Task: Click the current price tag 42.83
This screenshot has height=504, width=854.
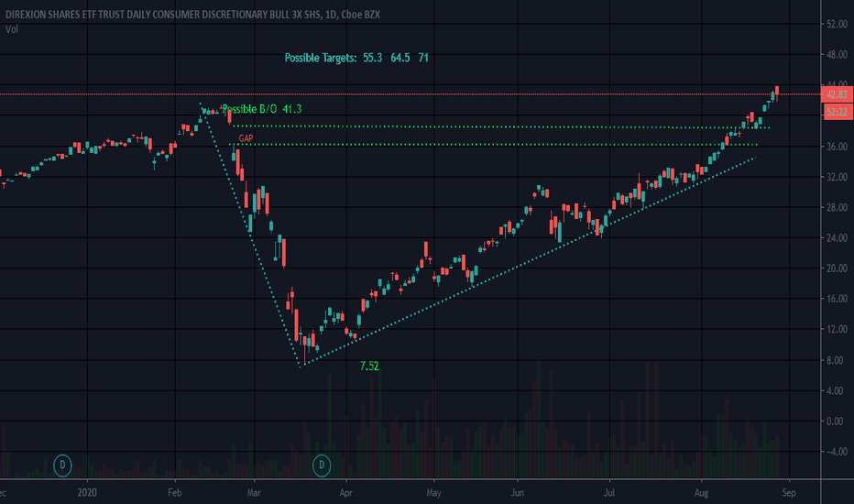Action: [837, 94]
